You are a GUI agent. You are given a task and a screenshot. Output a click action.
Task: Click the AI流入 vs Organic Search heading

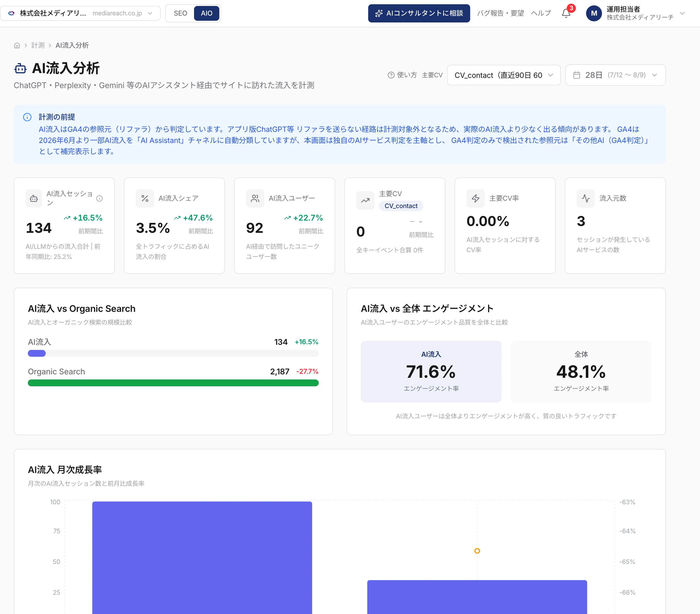(82, 309)
